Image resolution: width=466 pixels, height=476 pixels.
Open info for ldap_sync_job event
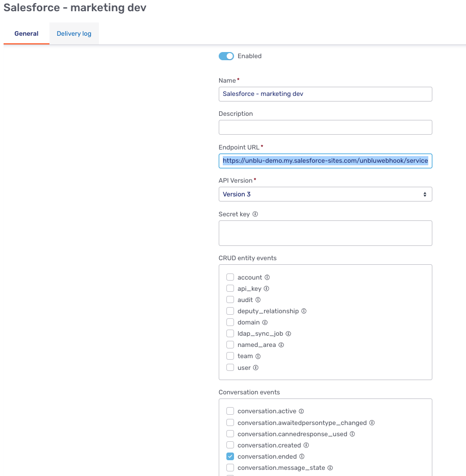pos(288,333)
